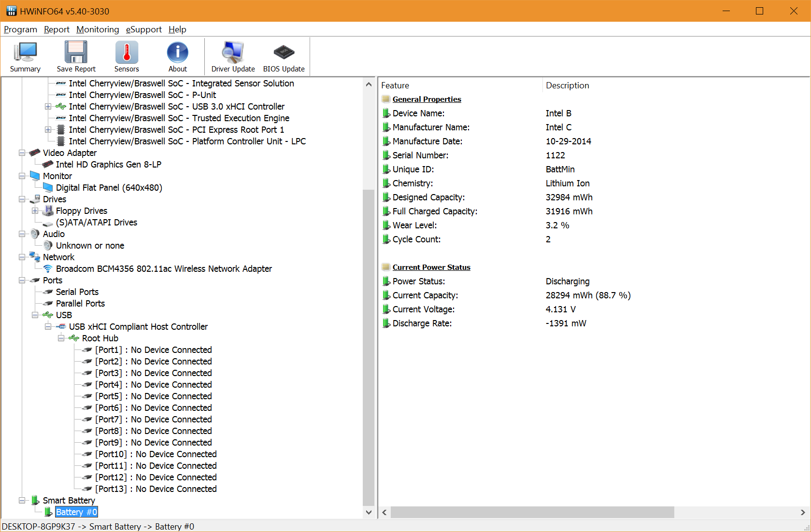Collapse the Drives tree node
This screenshot has width=811, height=532.
[22, 199]
